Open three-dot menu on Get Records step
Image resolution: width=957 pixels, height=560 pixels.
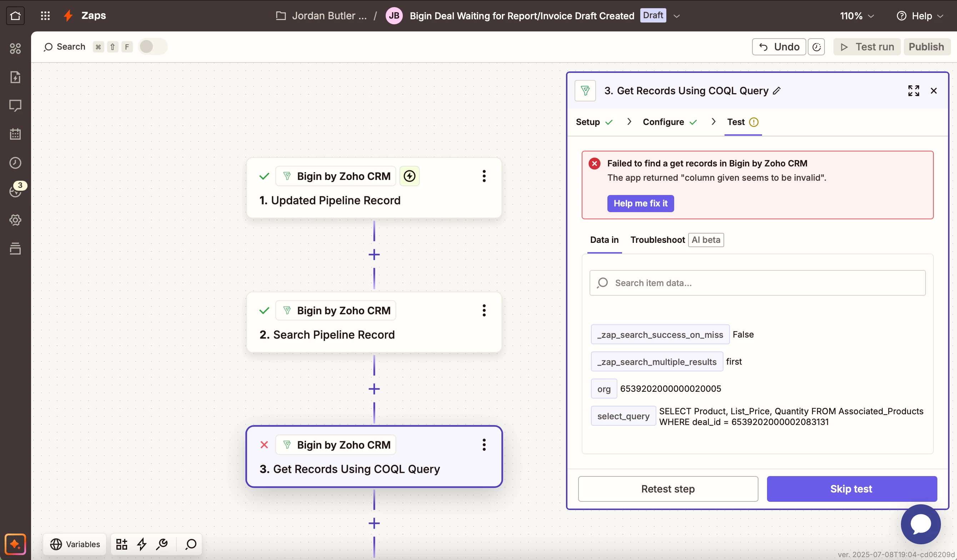coord(484,445)
